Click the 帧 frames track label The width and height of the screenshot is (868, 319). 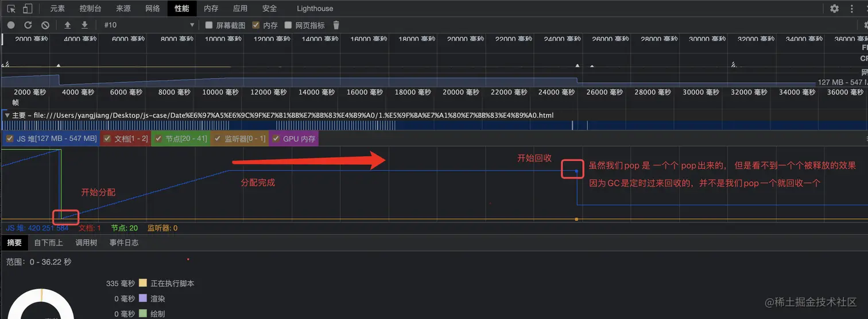[15, 102]
